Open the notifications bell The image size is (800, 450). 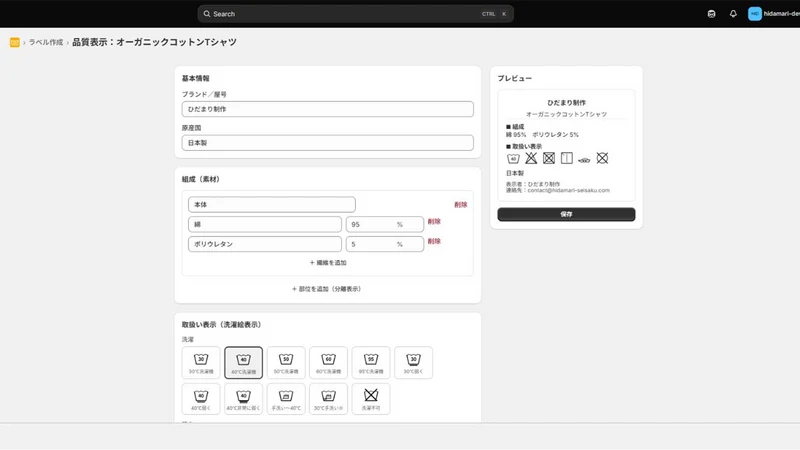(x=733, y=14)
